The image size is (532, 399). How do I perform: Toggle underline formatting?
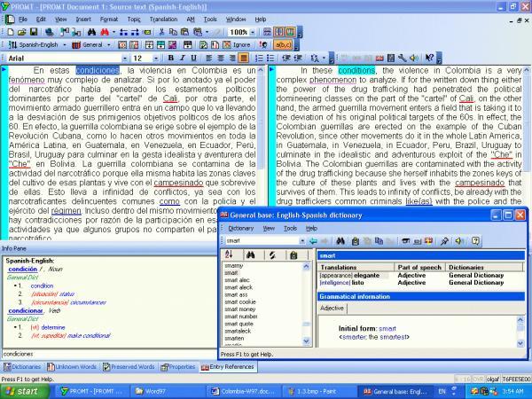point(193,58)
